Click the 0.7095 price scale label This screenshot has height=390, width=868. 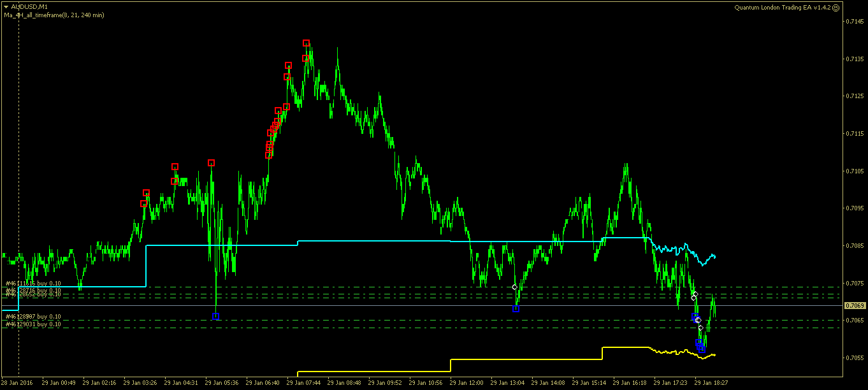click(855, 208)
